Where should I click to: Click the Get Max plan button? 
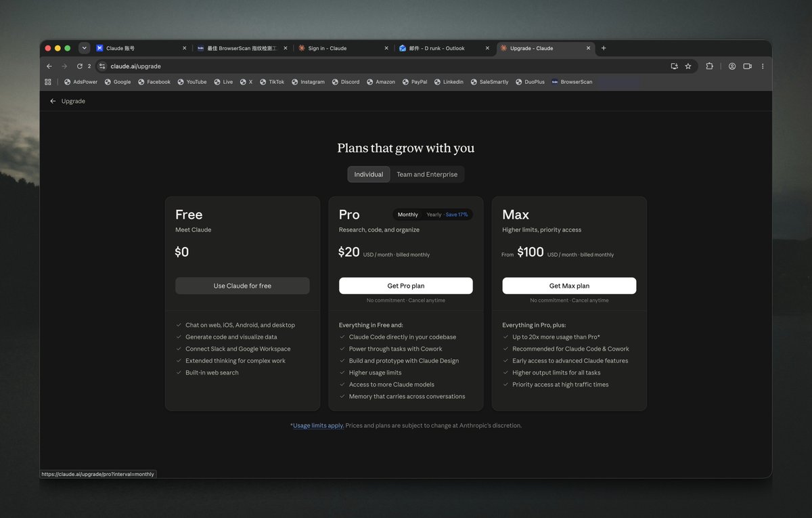[569, 286]
